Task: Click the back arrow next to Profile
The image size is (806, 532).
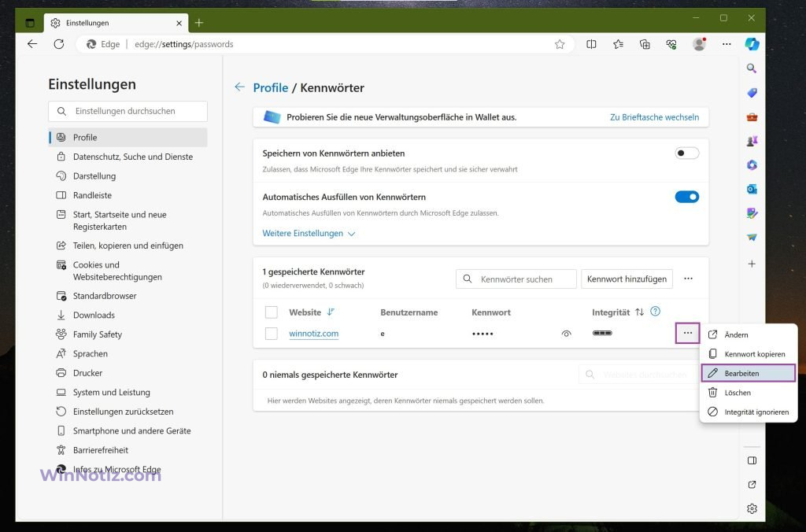Action: (239, 87)
